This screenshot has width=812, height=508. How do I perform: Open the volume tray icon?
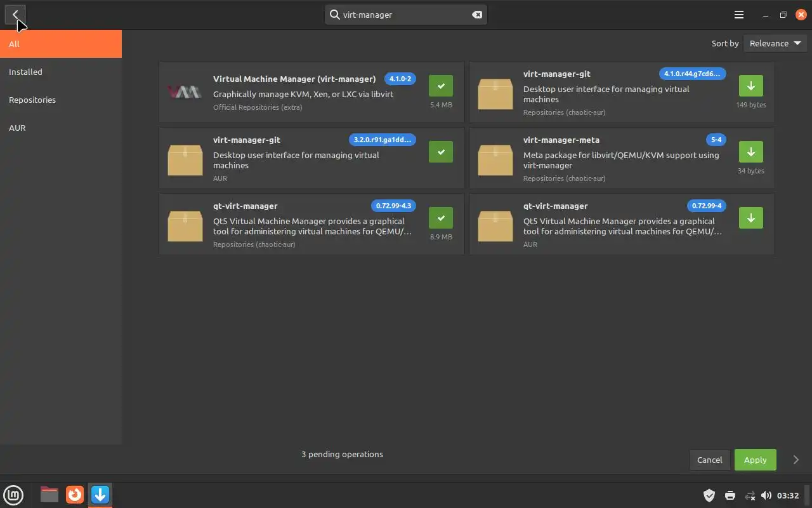(766, 495)
